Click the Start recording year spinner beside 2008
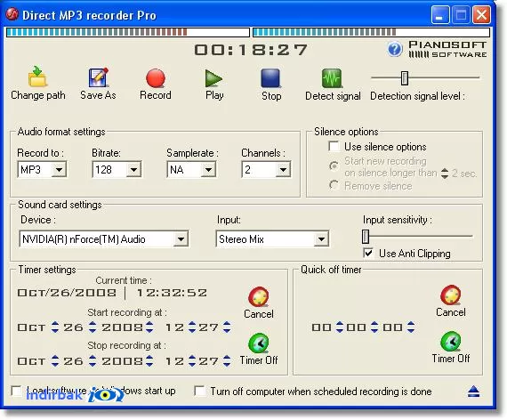 point(149,327)
